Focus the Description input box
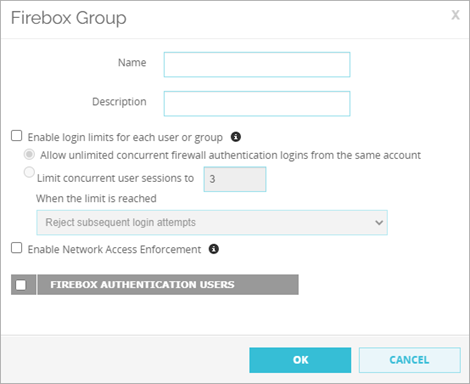This screenshot has width=470, height=384. click(x=257, y=104)
